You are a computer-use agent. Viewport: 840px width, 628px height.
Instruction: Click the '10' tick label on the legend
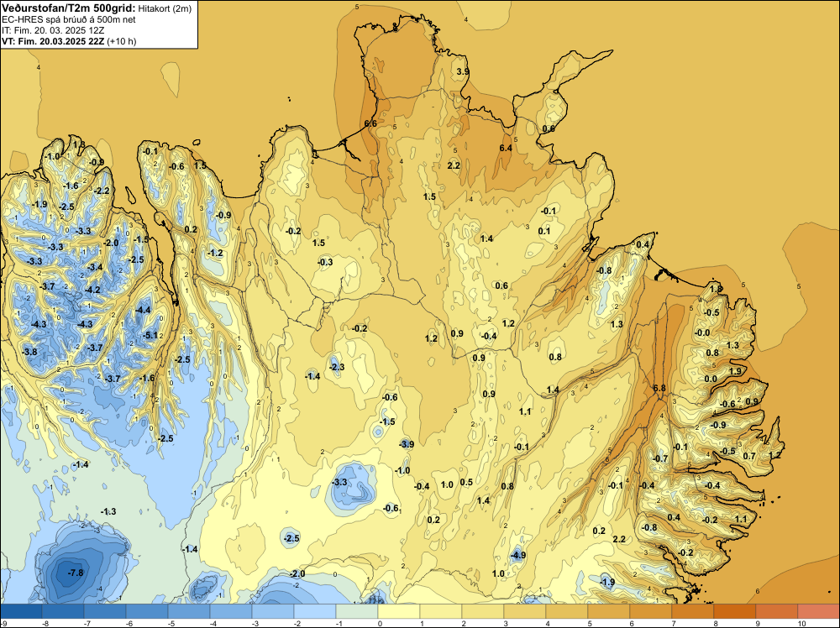point(801,623)
